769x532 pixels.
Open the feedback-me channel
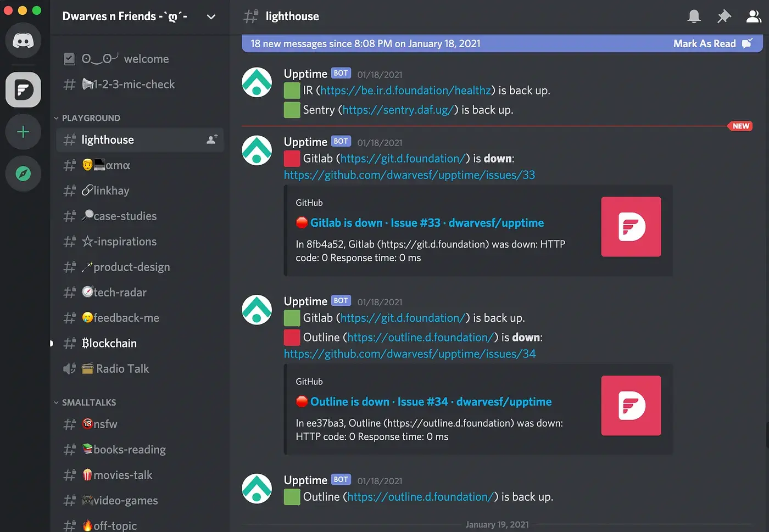click(140, 317)
